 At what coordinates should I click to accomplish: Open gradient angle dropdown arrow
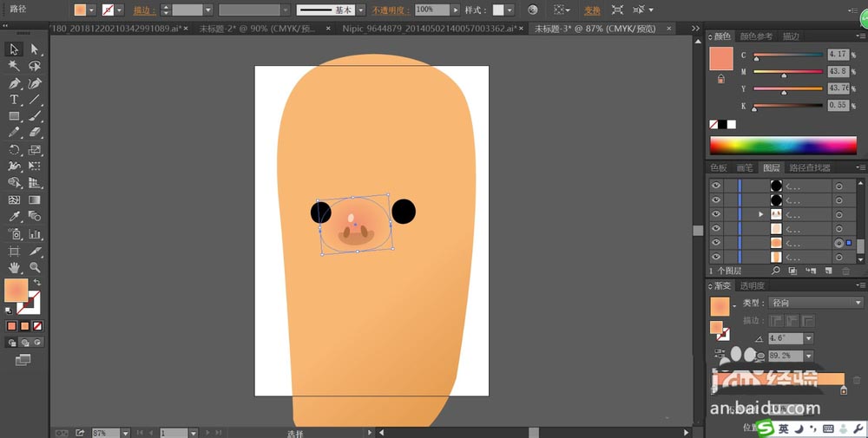pyautogui.click(x=809, y=338)
